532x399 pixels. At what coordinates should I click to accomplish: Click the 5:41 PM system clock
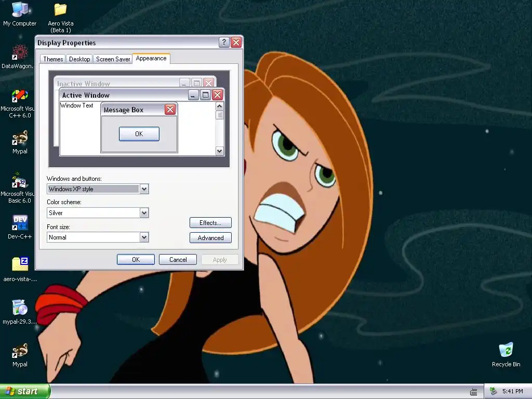click(512, 391)
